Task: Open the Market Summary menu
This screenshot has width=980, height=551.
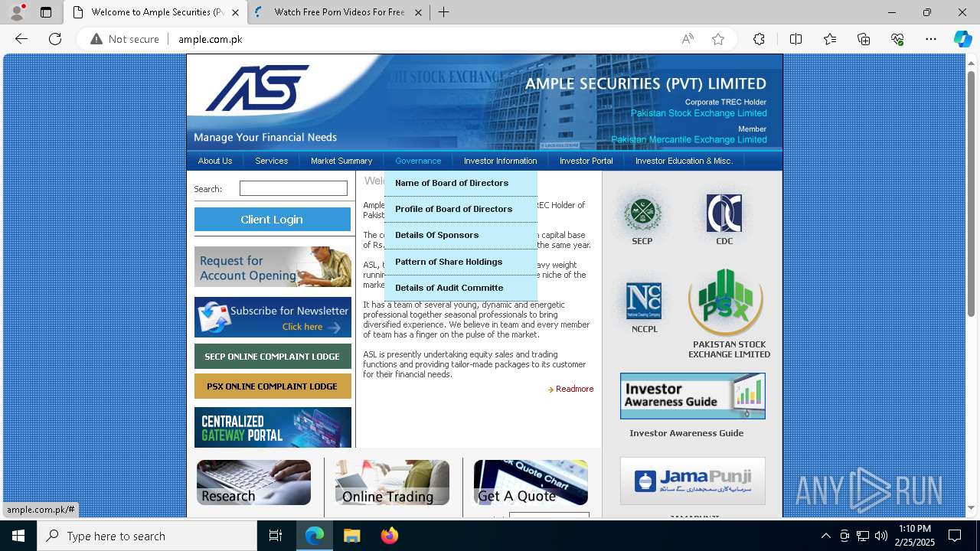Action: 341,161
